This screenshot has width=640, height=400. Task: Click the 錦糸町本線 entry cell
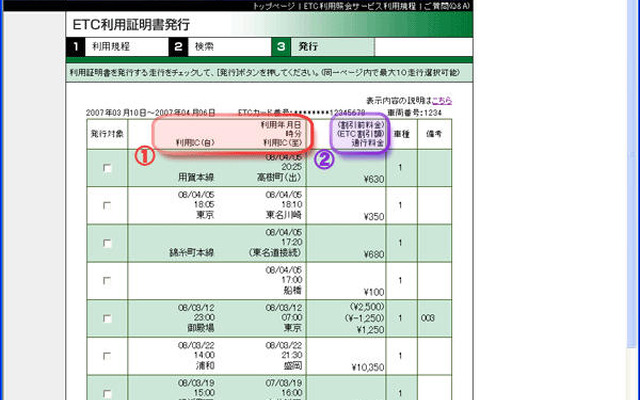191,253
